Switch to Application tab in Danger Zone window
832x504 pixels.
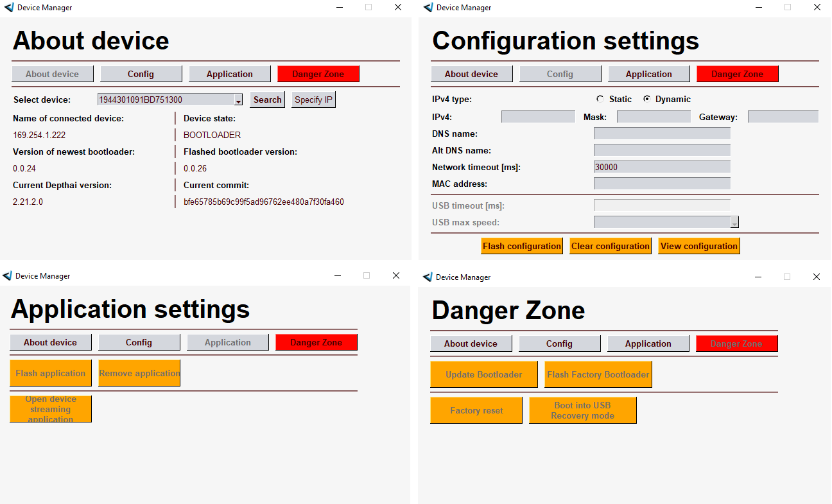[648, 343]
